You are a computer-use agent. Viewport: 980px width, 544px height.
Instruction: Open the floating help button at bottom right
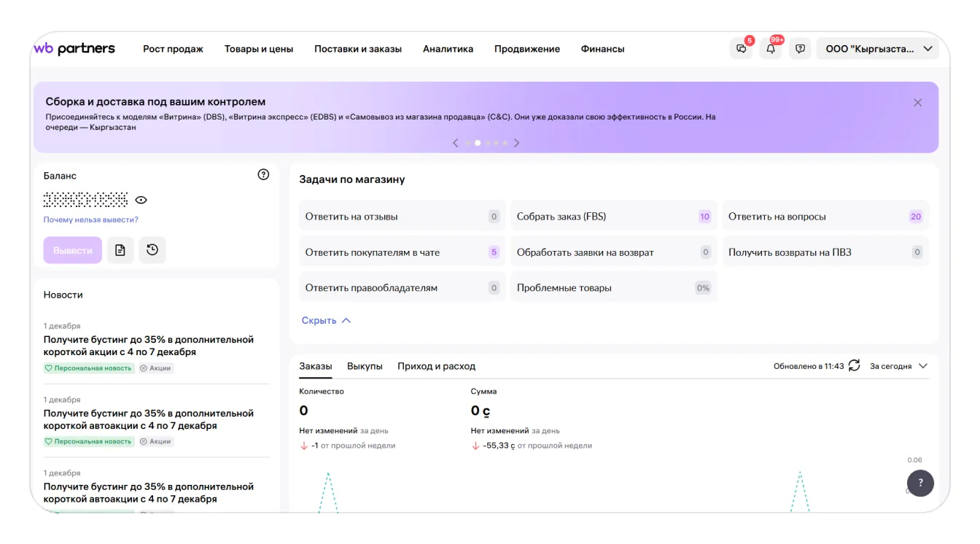tap(919, 483)
